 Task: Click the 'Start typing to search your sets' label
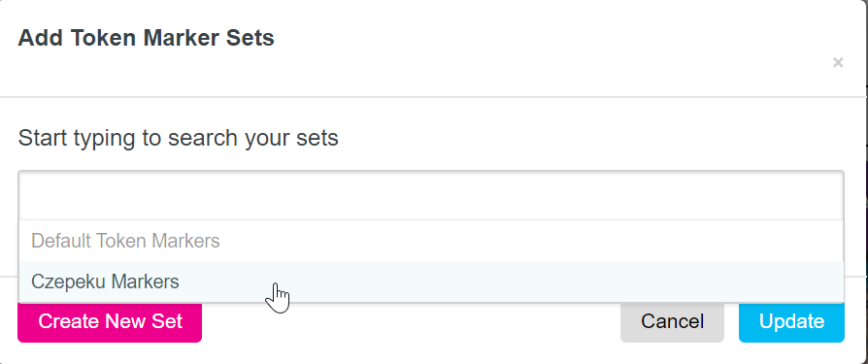click(x=179, y=138)
